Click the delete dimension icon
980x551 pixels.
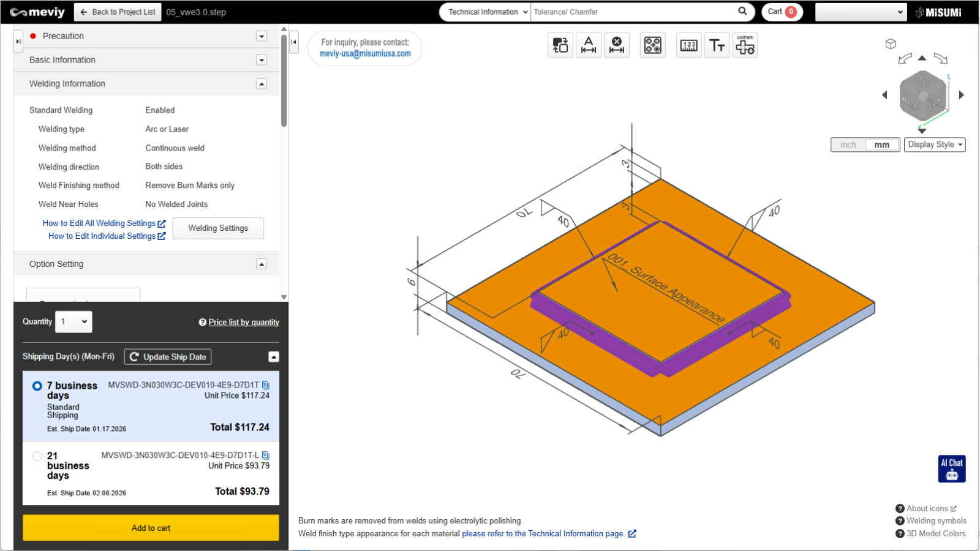pos(617,45)
